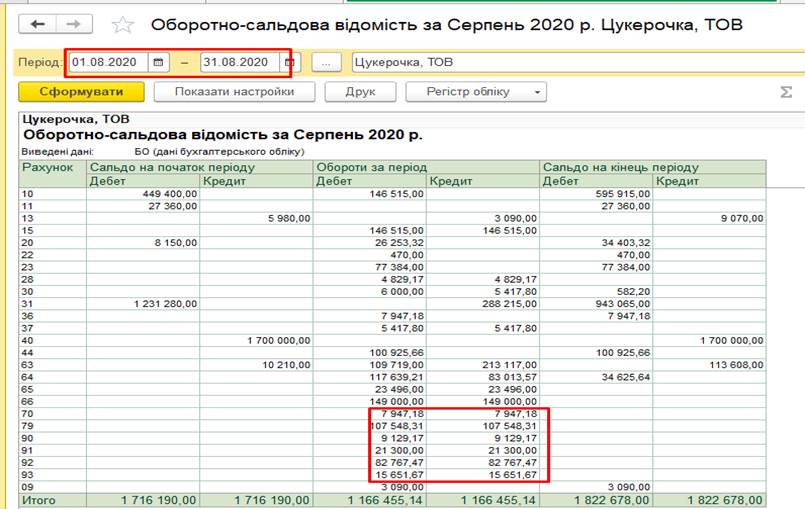Click the start date field 01.08.2020
The height and width of the screenshot is (509, 805).
108,63
